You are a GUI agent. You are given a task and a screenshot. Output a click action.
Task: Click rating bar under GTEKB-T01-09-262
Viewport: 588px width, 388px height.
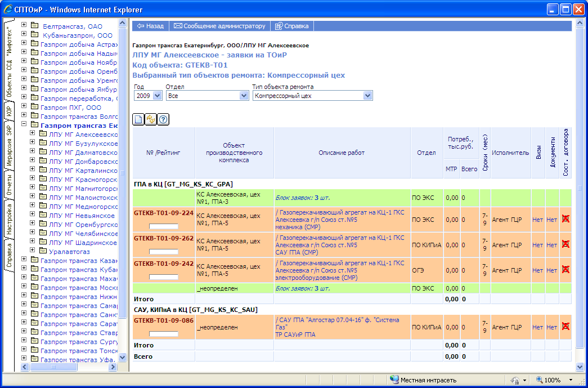click(164, 252)
